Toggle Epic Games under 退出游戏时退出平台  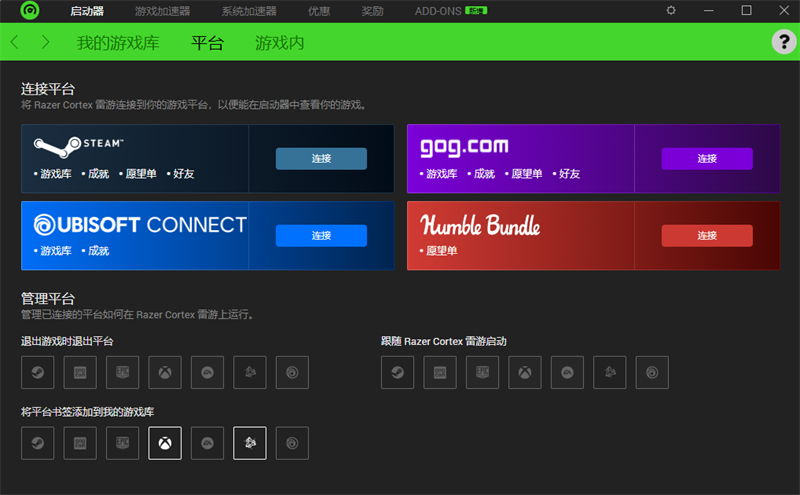tap(122, 373)
